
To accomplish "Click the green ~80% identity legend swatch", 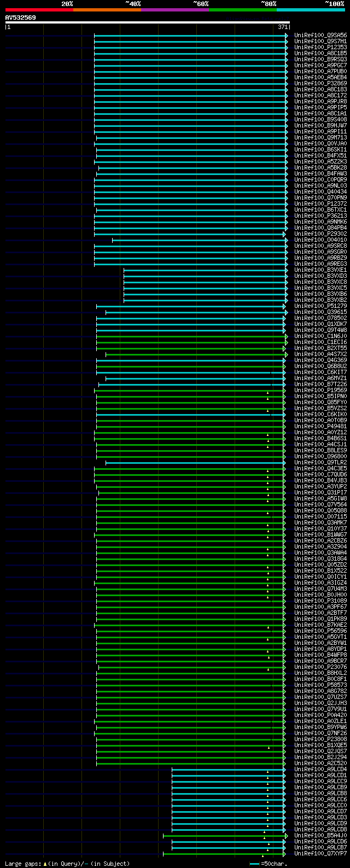I will pos(243,9).
